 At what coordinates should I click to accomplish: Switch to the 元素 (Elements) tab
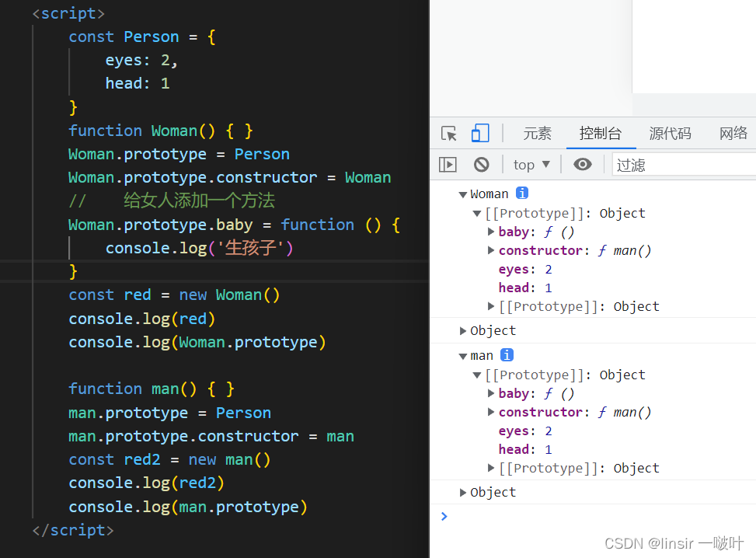[537, 133]
